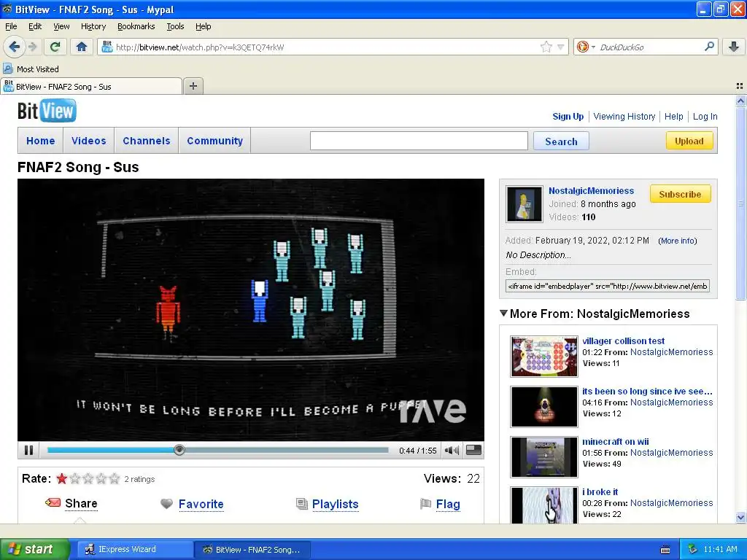Viewport: 747px width, 560px height.
Task: Subscribe to NostalgicMemoriess
Action: tap(680, 194)
